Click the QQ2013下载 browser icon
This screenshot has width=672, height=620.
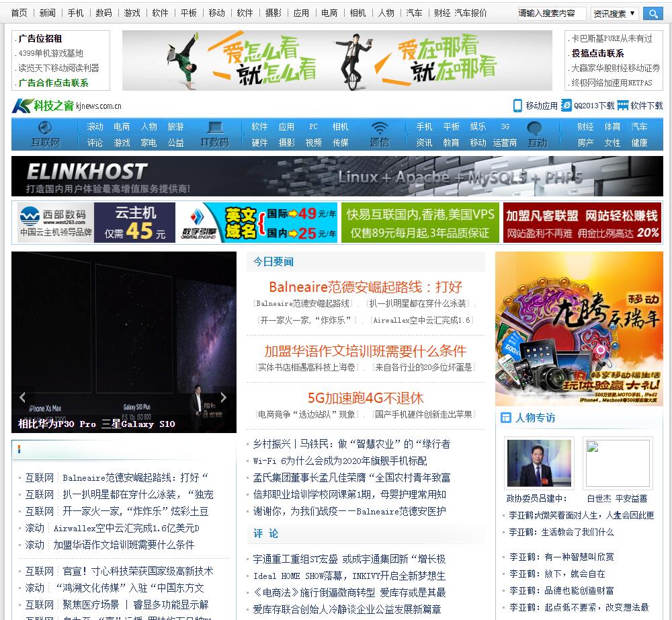click(566, 106)
